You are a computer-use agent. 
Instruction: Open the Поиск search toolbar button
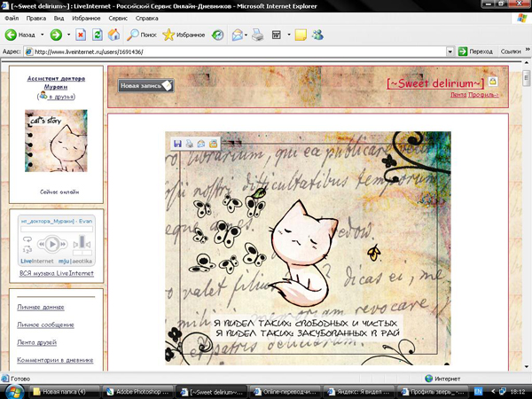coord(141,35)
